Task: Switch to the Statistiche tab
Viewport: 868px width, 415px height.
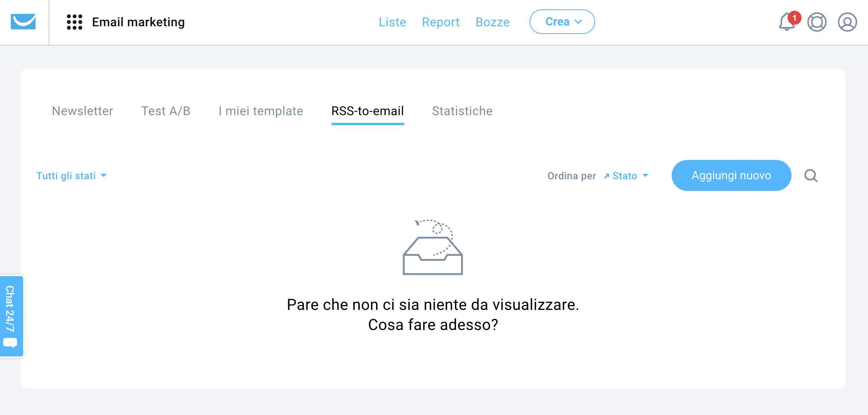Action: 462,111
